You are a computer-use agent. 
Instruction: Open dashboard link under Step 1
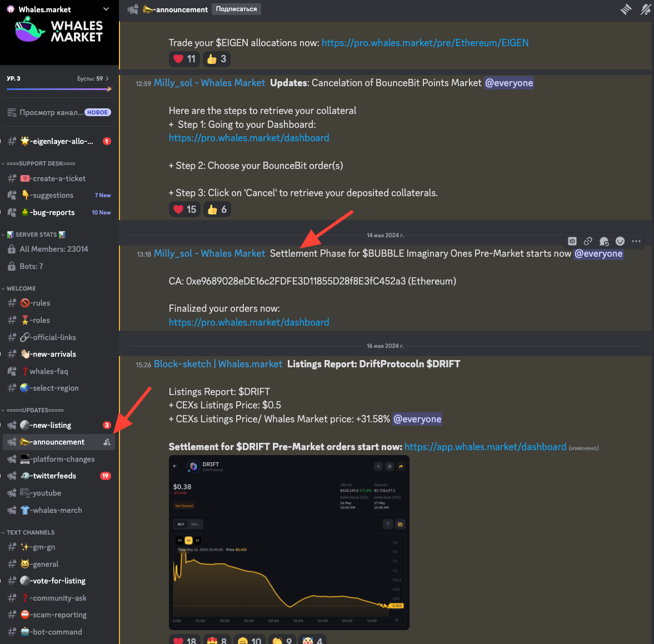[x=249, y=138]
